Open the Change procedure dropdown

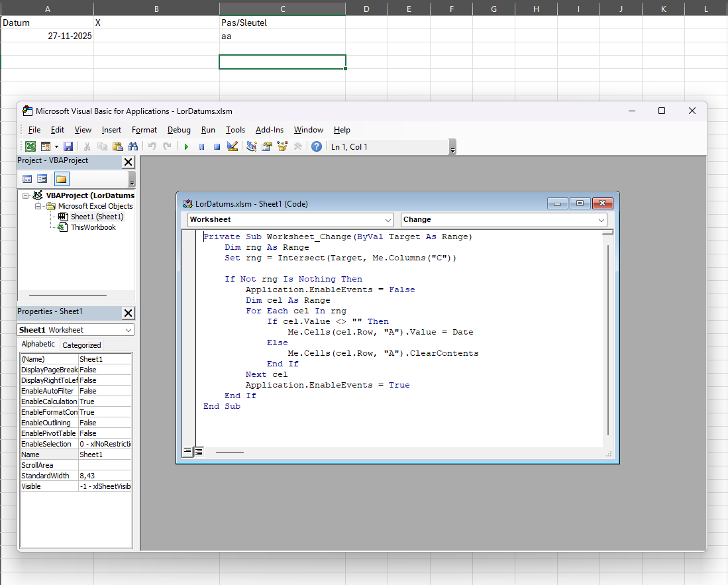tap(601, 220)
